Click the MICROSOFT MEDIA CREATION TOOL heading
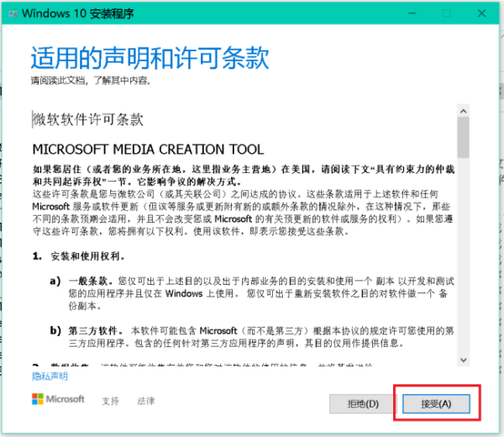The height and width of the screenshot is (437, 504). 148,150
